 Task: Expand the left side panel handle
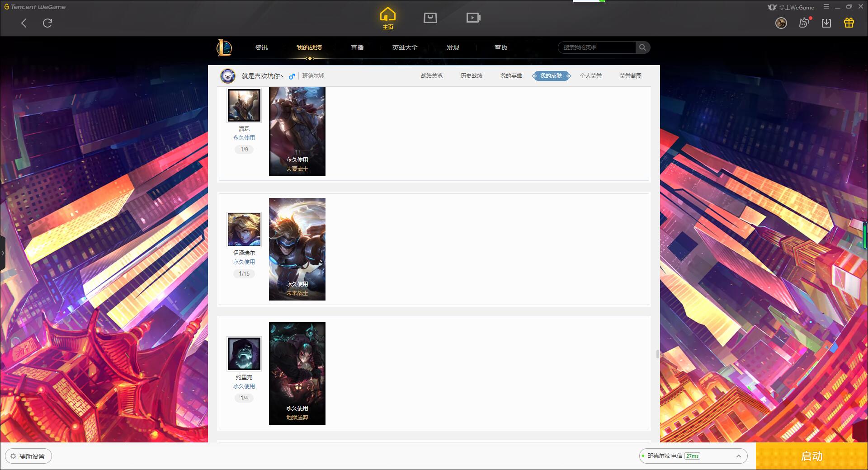coord(2,253)
